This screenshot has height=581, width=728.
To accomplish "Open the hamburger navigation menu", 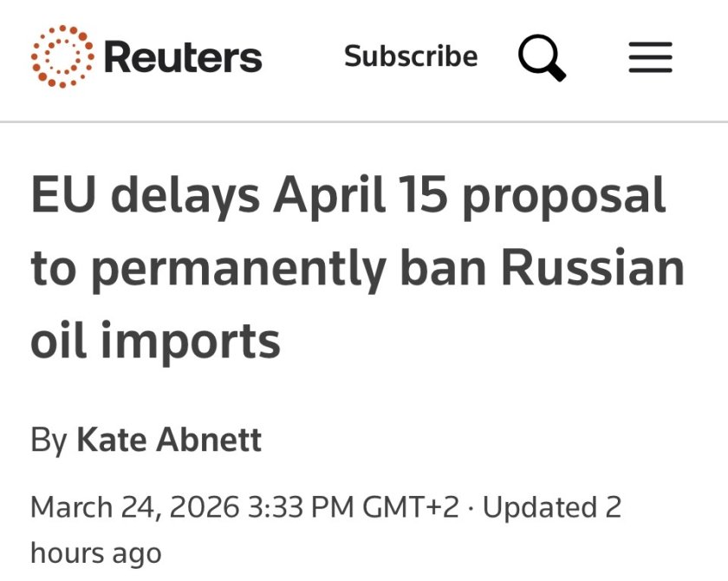I will 650,58.
